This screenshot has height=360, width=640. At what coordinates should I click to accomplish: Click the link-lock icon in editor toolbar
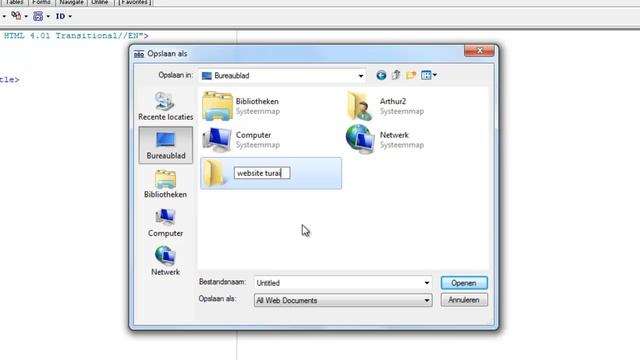point(16,16)
